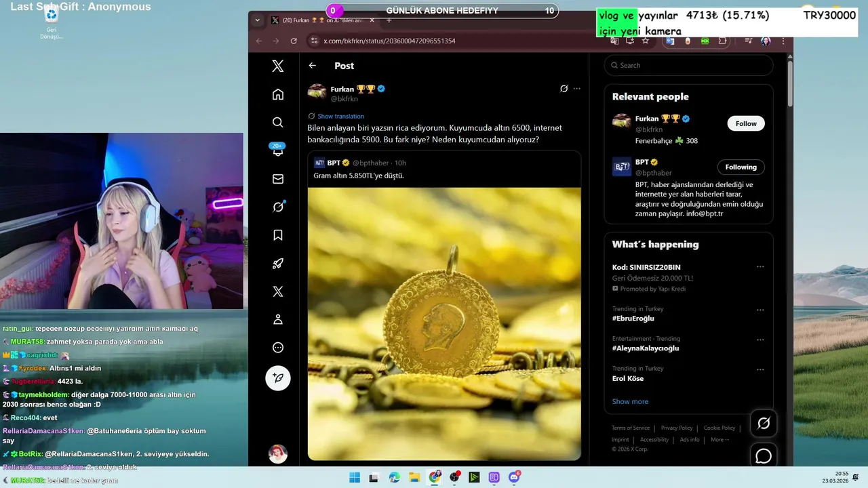Screen dimensions: 868x488
Task: Open more options for SINIRSIZ20BIN trend
Action: 760,267
